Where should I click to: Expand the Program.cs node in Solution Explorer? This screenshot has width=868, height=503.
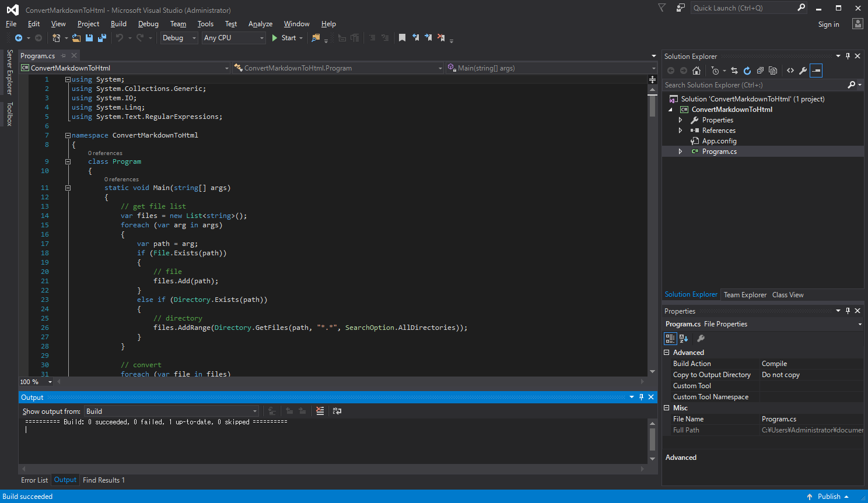point(680,152)
